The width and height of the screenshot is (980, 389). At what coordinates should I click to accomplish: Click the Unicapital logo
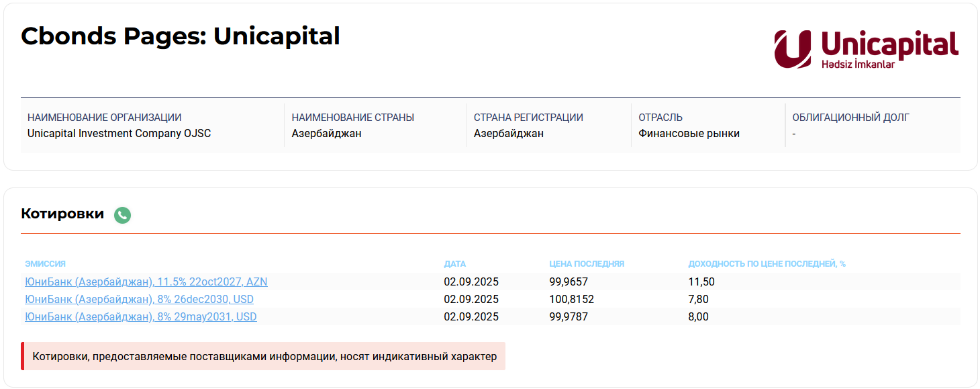[866, 49]
